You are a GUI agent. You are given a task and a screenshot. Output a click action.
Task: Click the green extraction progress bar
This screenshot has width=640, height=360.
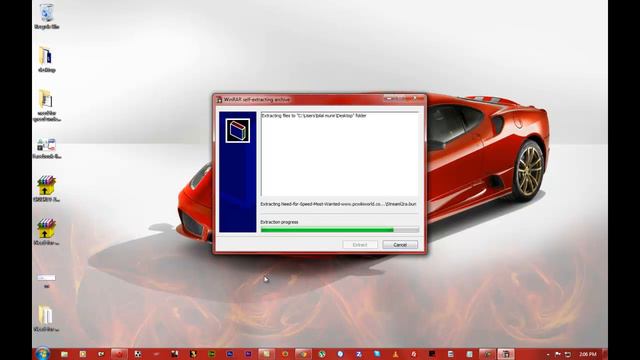click(x=340, y=230)
